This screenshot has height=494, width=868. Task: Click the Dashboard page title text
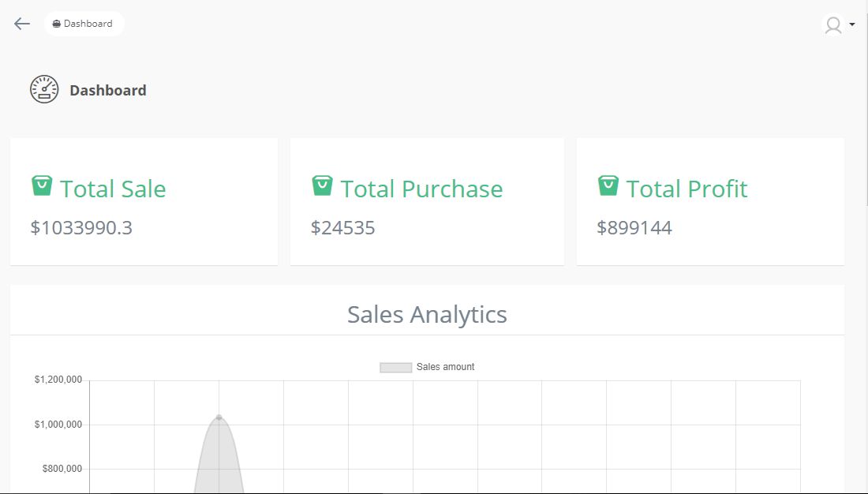108,90
